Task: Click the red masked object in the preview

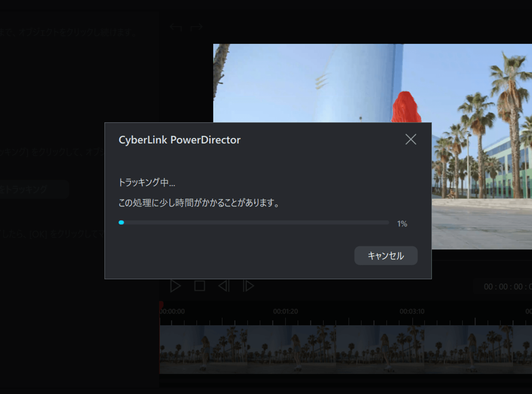Action: click(x=406, y=107)
